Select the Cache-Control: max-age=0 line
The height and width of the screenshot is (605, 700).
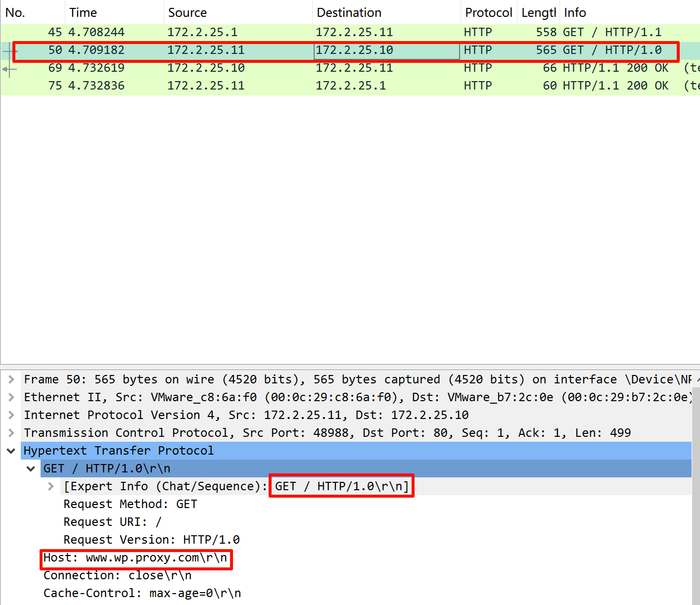point(142,594)
